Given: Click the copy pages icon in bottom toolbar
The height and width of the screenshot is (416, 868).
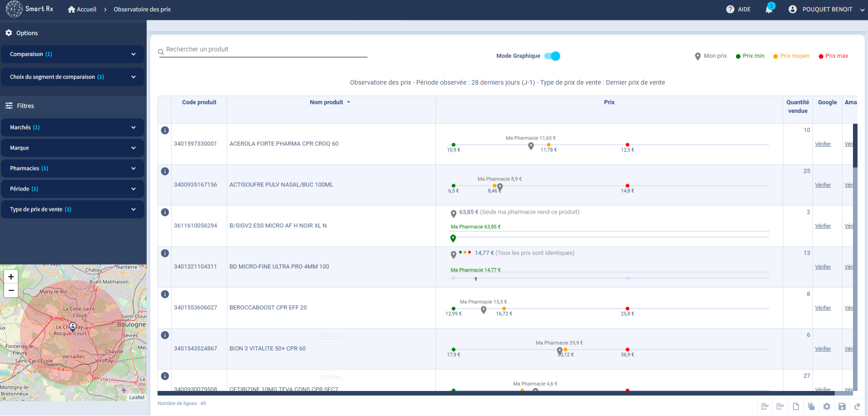Looking at the screenshot, I should pos(812,406).
